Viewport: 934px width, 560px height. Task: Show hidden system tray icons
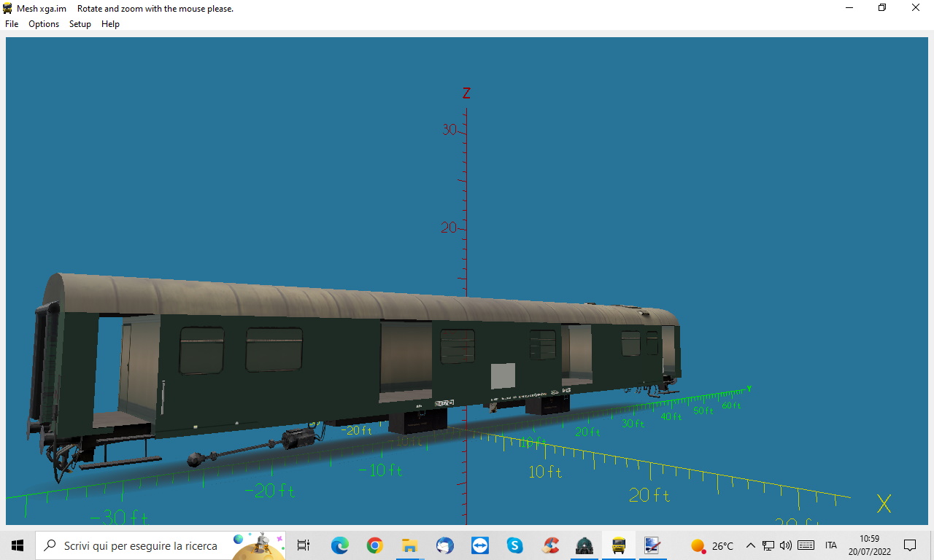click(x=750, y=545)
